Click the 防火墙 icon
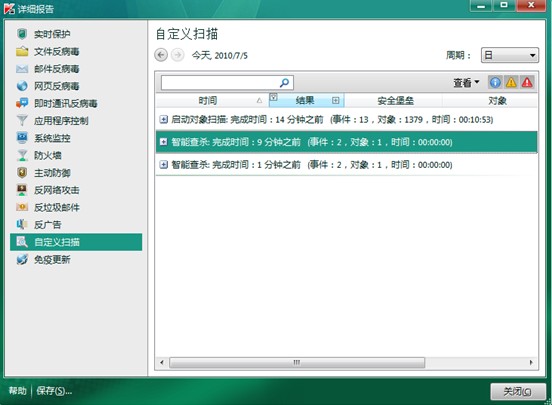The image size is (552, 405). (x=22, y=155)
